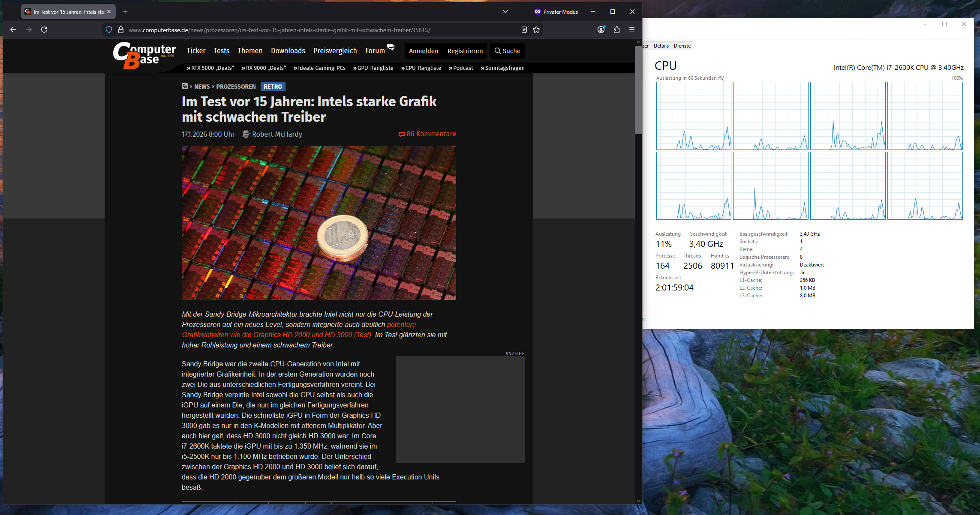Open the Firefox application menu (hamburger icon)
Screen dimensions: 980x515
(x=632, y=30)
